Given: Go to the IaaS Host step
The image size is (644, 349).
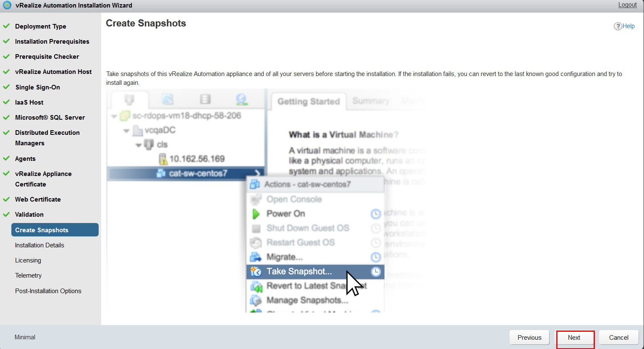Looking at the screenshot, I should point(29,102).
